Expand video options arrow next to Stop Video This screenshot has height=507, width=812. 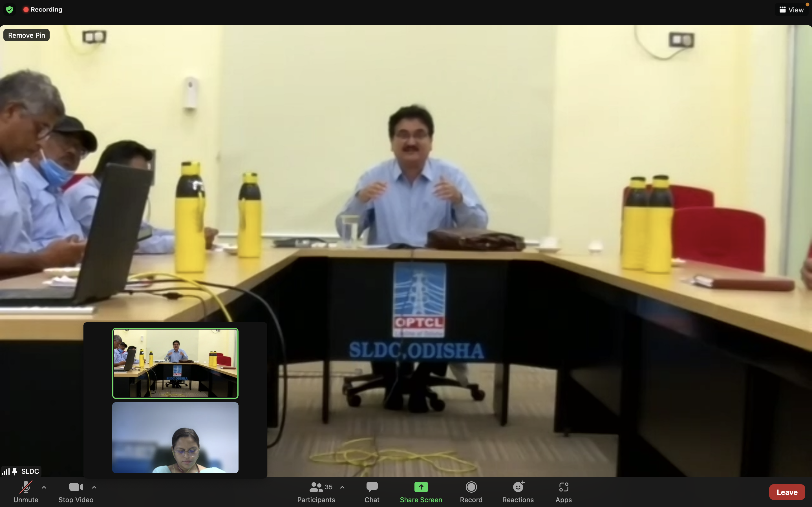94,487
